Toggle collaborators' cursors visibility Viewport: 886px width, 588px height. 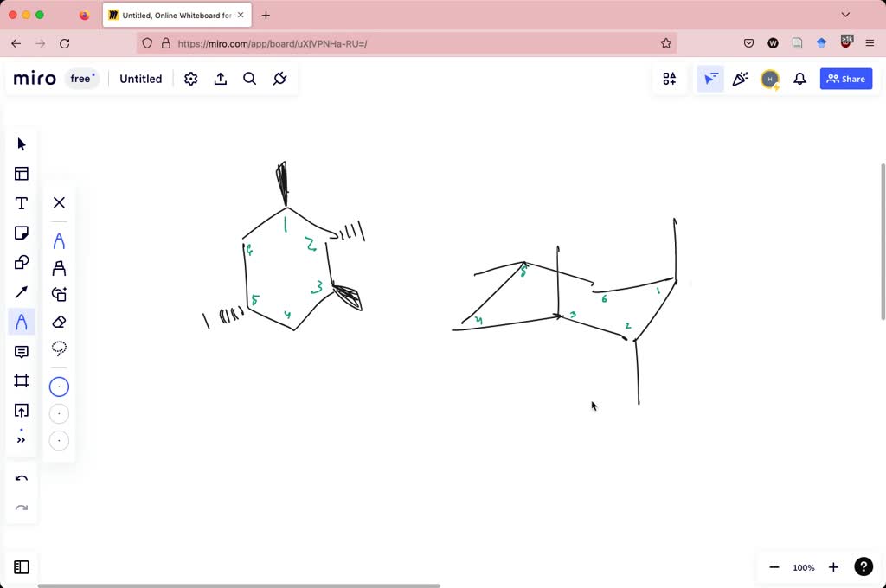[709, 79]
